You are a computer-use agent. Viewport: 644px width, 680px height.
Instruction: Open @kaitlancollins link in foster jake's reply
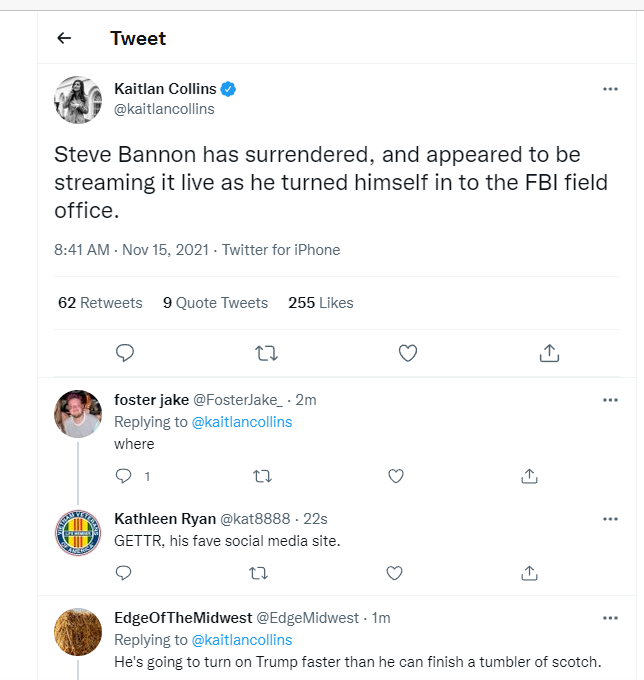(242, 422)
